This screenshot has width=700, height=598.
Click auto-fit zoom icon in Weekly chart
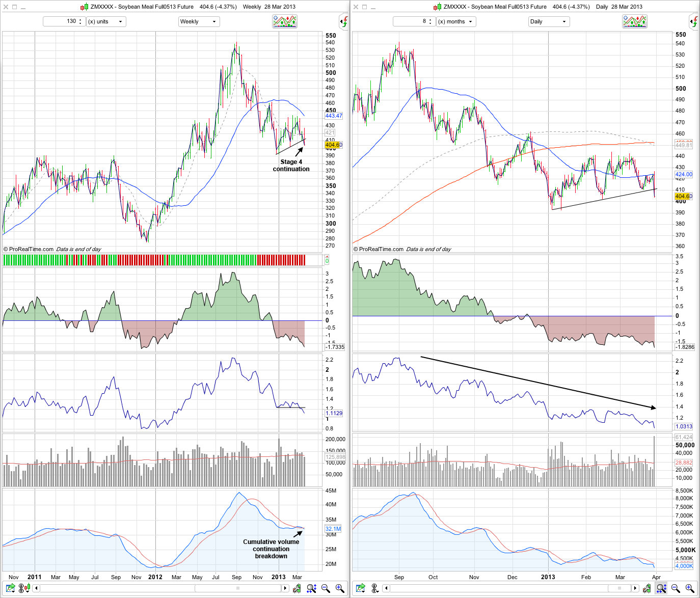coord(312,588)
